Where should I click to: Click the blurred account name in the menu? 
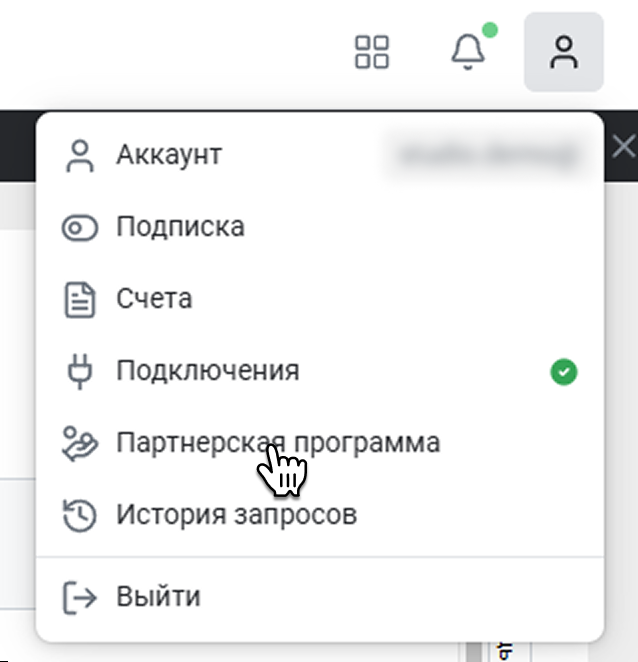point(488,155)
